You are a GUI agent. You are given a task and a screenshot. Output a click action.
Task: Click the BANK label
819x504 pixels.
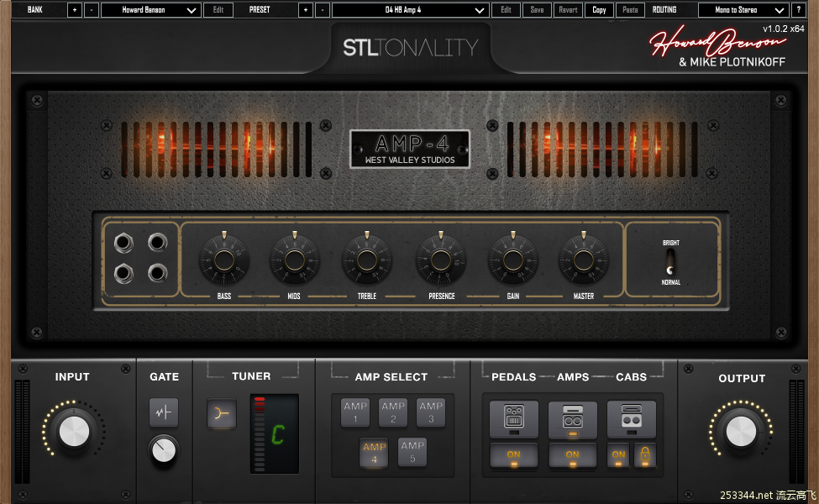[x=35, y=9]
